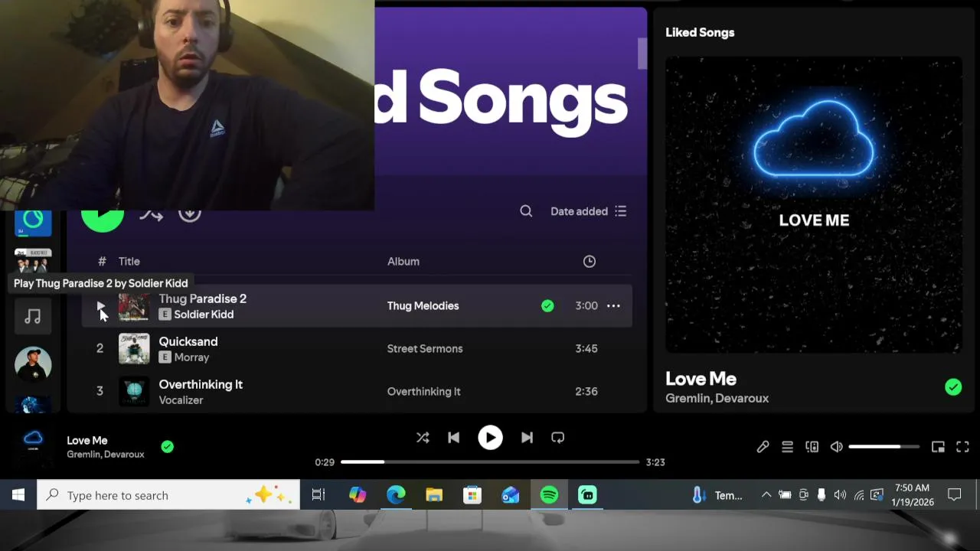Select the Overthinking It song title
Screen dimensions: 980x551
pos(201,384)
